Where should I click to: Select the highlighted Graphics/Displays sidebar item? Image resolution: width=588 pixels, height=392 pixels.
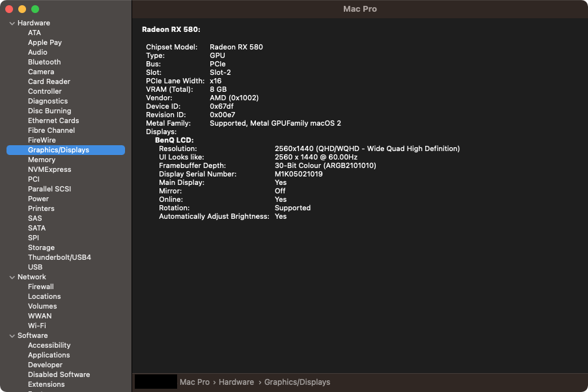pyautogui.click(x=66, y=150)
